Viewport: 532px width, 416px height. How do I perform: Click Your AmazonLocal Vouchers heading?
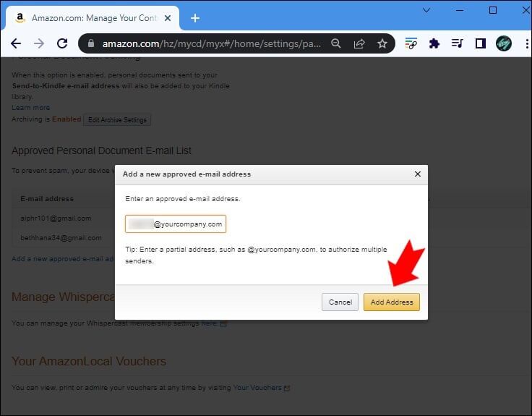coord(89,361)
